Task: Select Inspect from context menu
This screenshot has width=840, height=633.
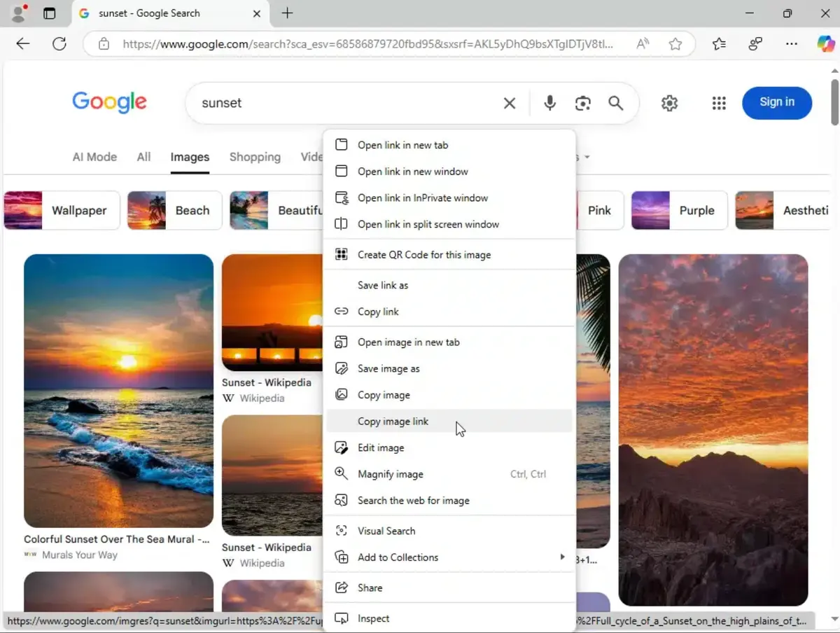Action: [x=449, y=618]
